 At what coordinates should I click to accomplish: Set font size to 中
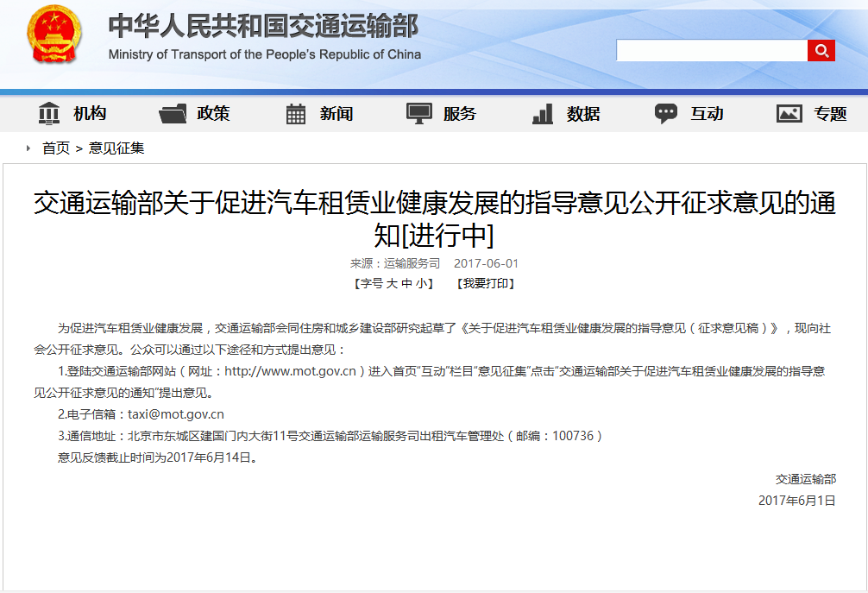click(x=407, y=283)
